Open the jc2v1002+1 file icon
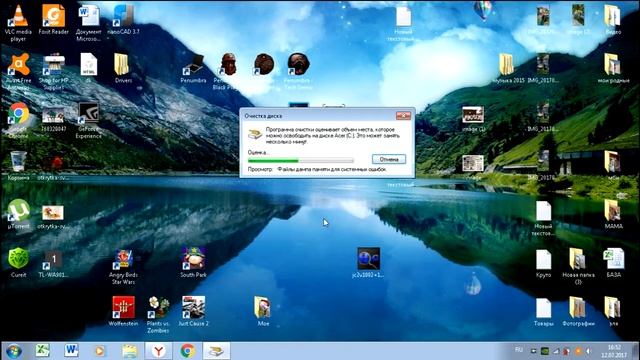 368,262
